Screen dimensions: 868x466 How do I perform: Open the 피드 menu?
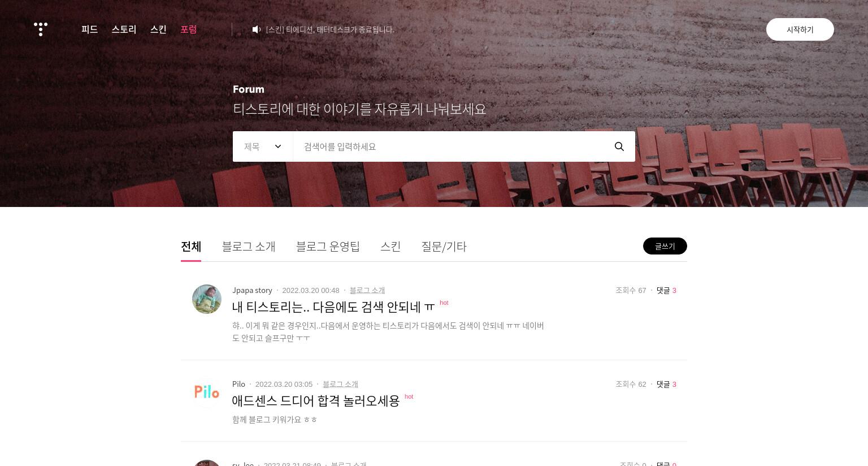pyautogui.click(x=90, y=29)
